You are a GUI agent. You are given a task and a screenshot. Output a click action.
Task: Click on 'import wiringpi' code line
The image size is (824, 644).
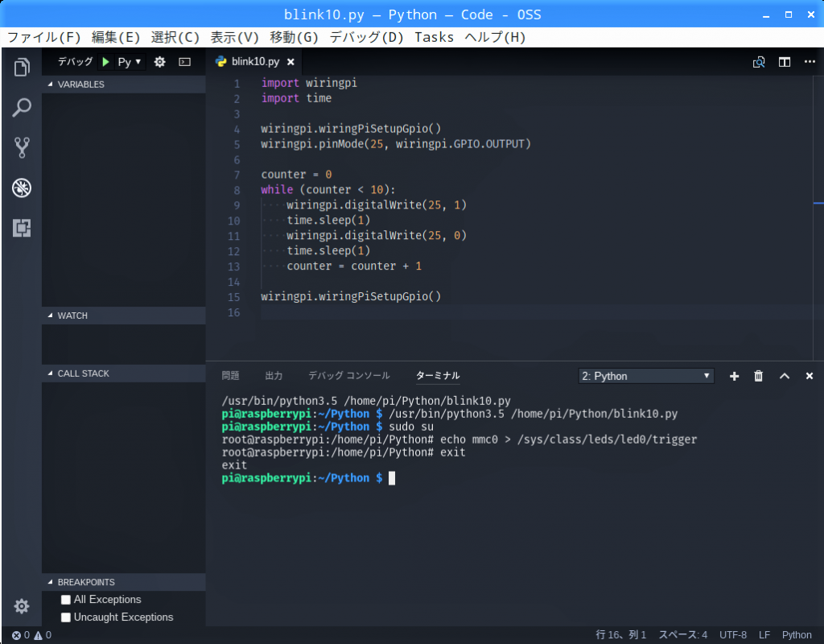pos(309,83)
